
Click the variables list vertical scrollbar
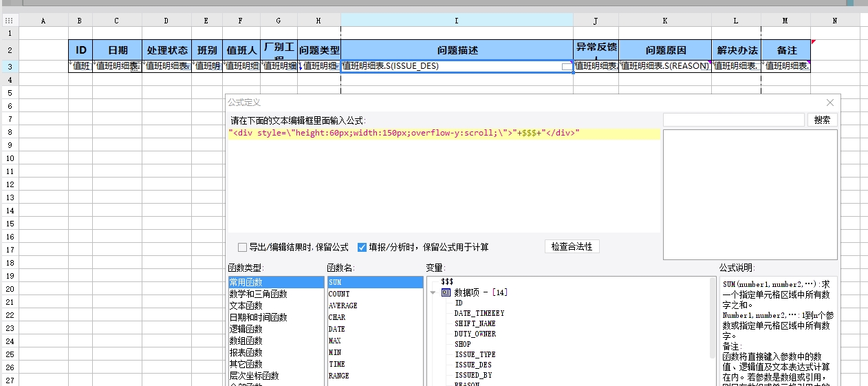click(713, 319)
